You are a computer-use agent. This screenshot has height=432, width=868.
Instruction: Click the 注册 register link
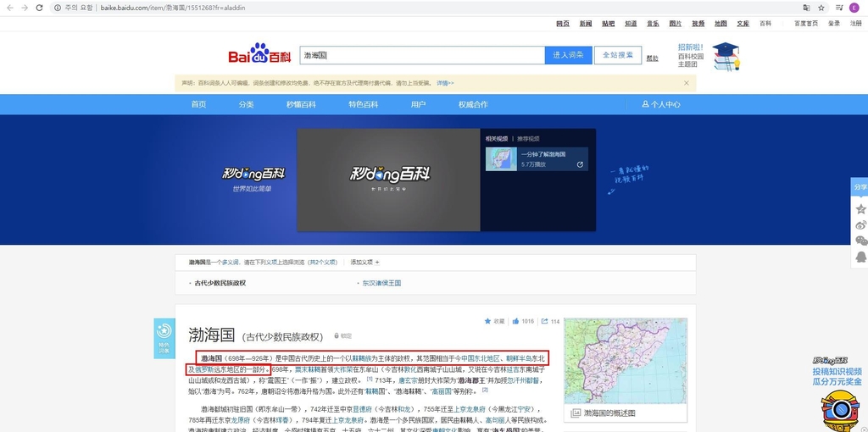(x=856, y=23)
